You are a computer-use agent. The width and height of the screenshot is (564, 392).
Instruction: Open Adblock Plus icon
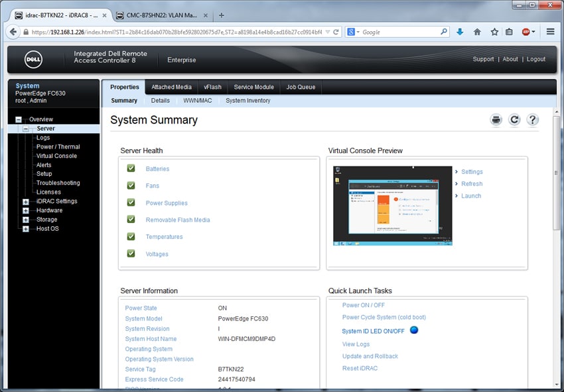[526, 32]
